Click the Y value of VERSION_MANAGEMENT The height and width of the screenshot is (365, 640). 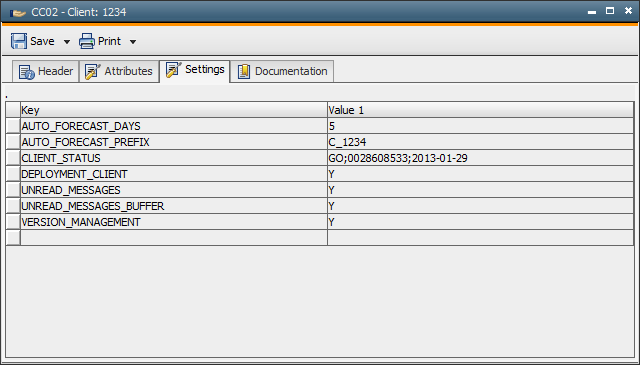(480, 222)
